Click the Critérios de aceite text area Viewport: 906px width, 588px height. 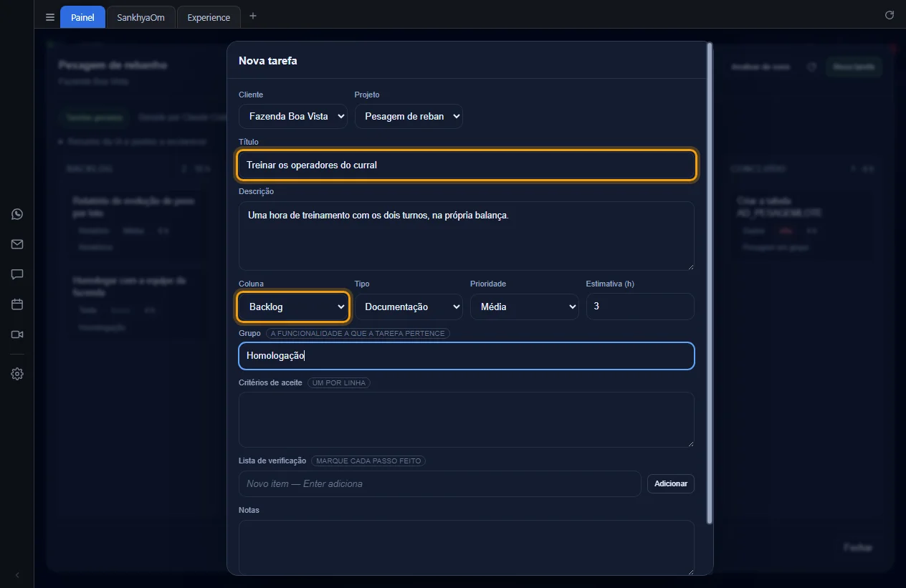click(467, 420)
